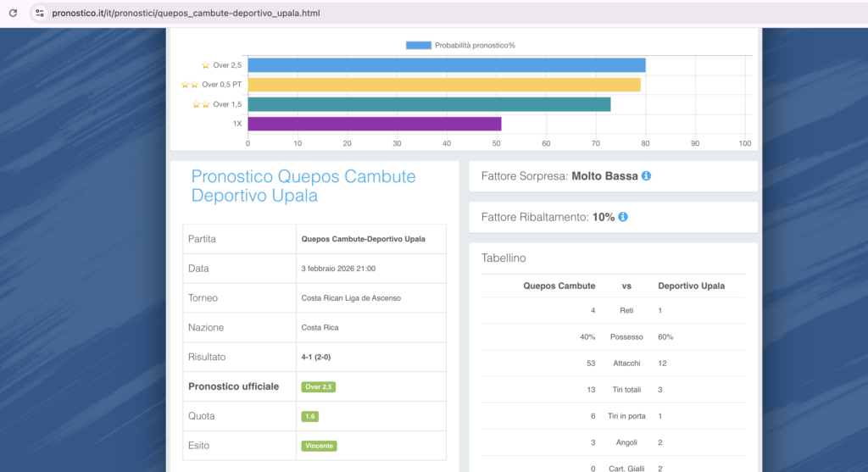Click info icon beside Fattore Ribaltamento 10%
Image resolution: width=868 pixels, height=472 pixels.
click(x=623, y=217)
